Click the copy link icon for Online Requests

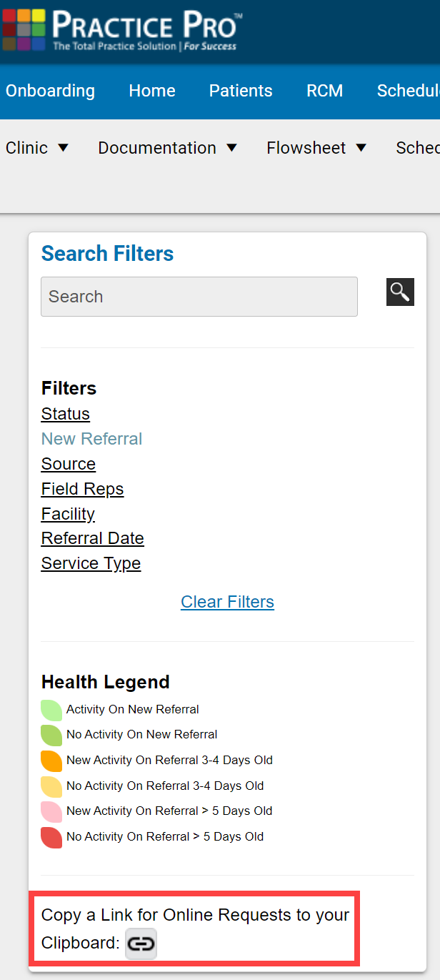141,944
